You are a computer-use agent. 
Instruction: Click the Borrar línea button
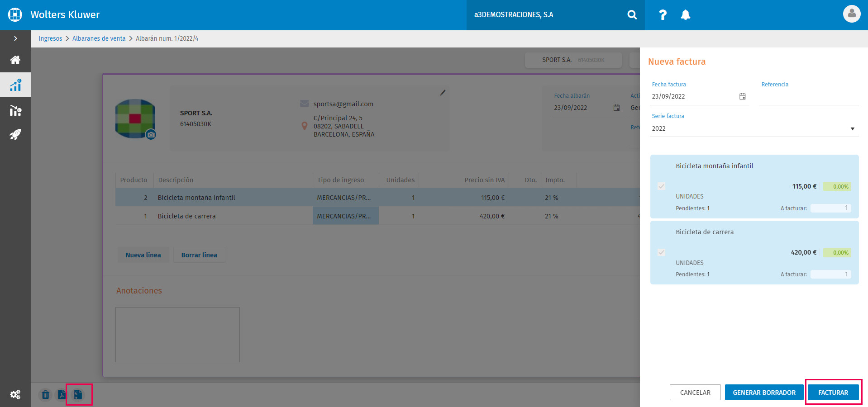point(199,255)
